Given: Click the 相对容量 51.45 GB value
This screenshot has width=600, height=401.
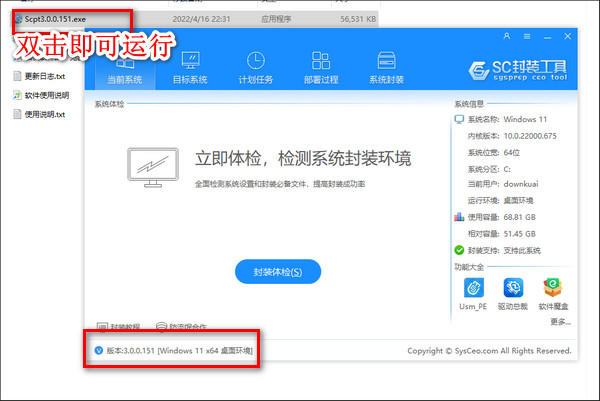Looking at the screenshot, I should pyautogui.click(x=519, y=234).
